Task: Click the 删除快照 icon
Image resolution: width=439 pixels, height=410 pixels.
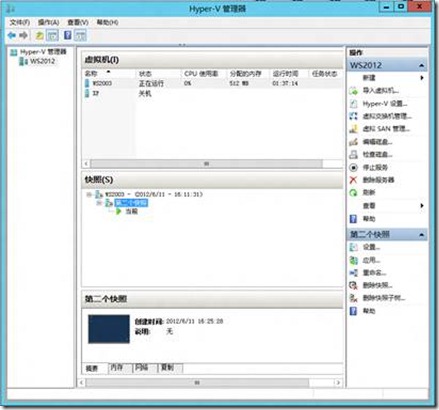Action: (353, 285)
